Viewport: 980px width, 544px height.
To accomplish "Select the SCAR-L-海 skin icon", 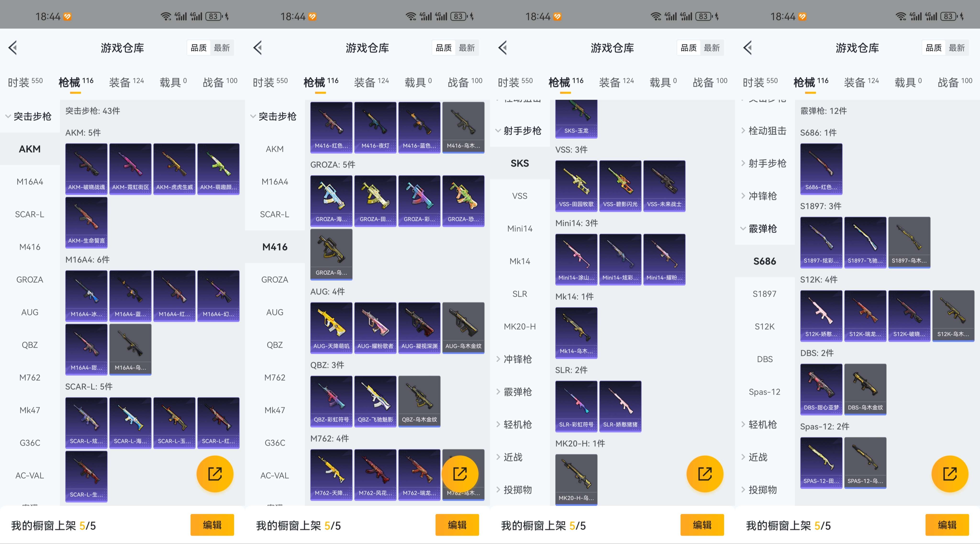I will point(130,423).
